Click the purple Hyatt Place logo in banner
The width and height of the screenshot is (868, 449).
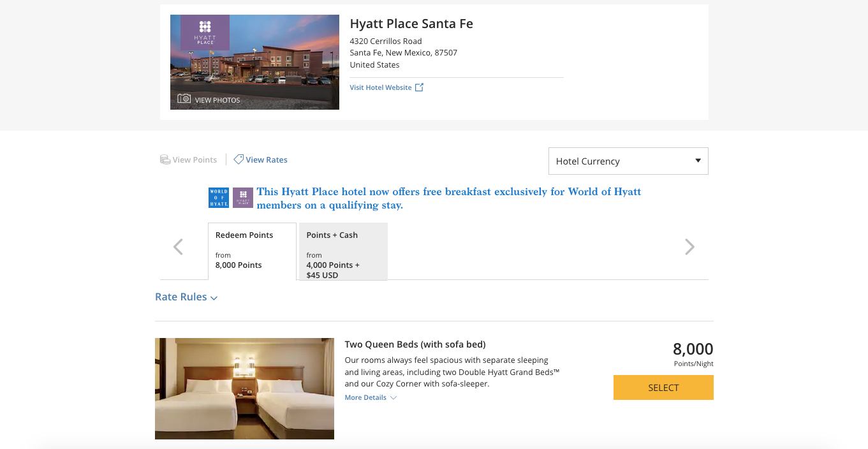[x=243, y=198]
